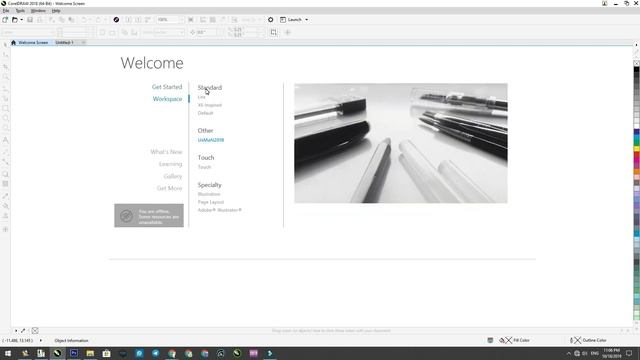
Task: Pick the yellow swatch in the color palette
Action: point(636,149)
